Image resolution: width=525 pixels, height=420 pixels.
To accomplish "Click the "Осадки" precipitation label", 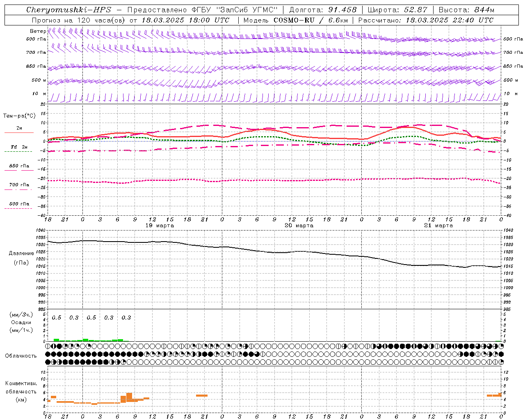I will [21, 322].
